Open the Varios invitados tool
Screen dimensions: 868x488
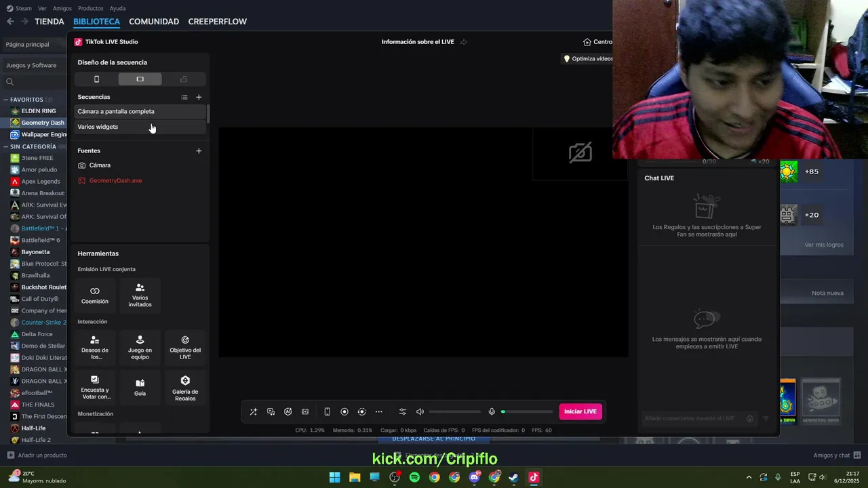tap(140, 295)
